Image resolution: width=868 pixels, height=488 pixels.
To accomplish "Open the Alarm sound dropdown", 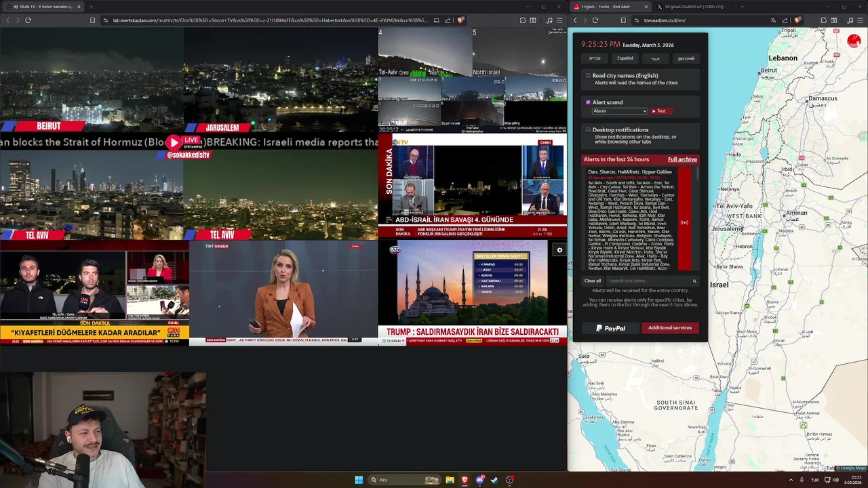I will click(620, 111).
